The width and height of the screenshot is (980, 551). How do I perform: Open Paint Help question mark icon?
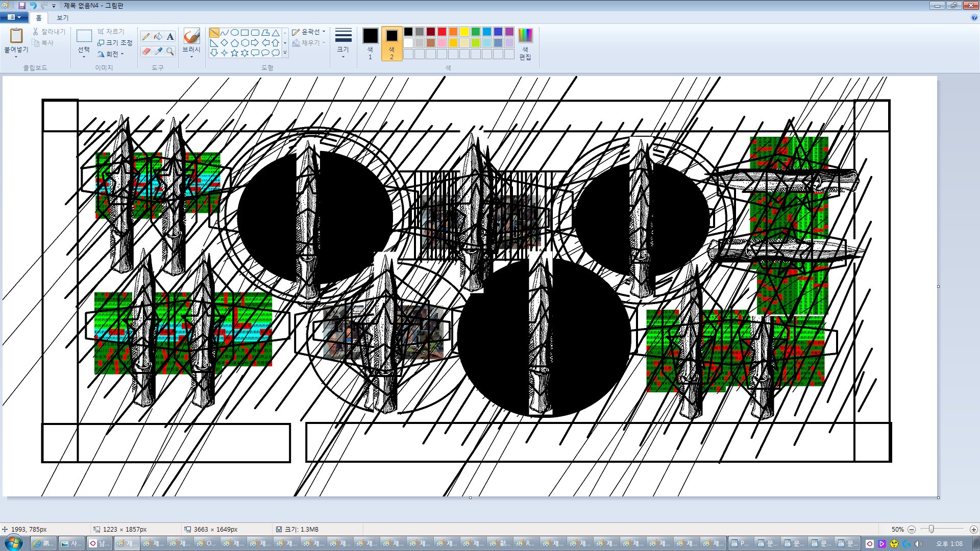974,17
